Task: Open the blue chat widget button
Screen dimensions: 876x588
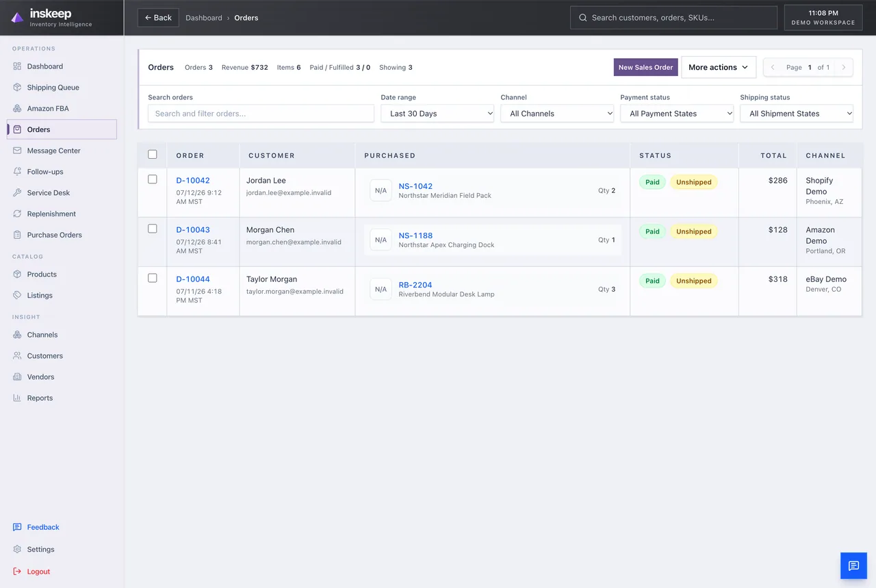Action: (853, 565)
